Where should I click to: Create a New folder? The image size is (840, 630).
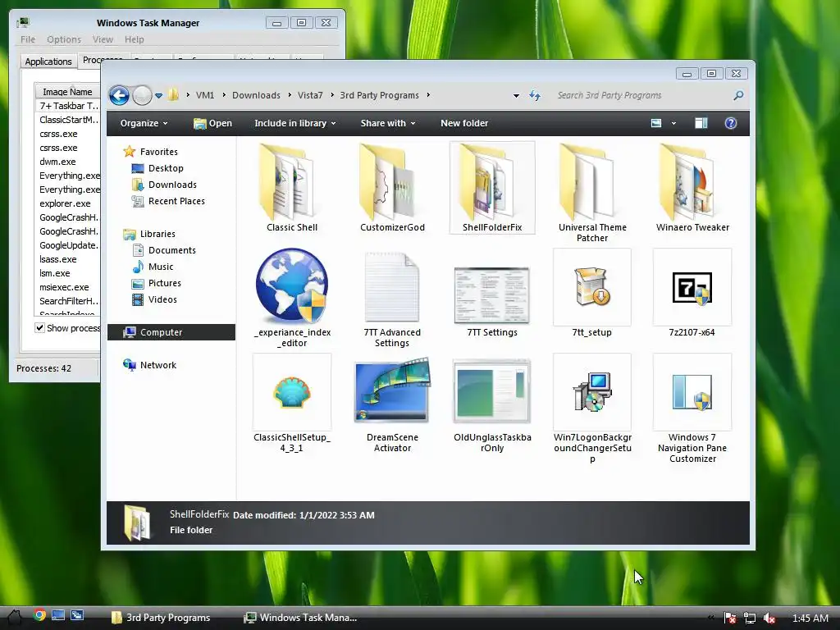[x=464, y=123]
